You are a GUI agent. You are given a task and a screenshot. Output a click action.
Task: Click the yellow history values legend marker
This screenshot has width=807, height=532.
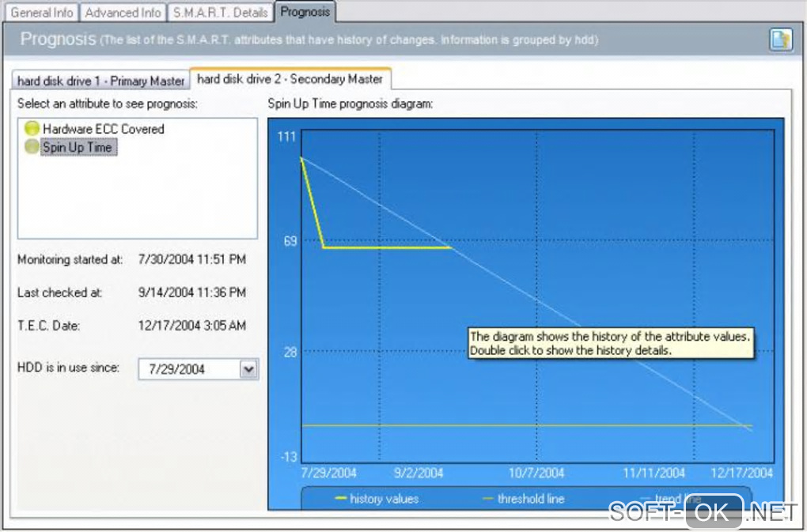341,499
